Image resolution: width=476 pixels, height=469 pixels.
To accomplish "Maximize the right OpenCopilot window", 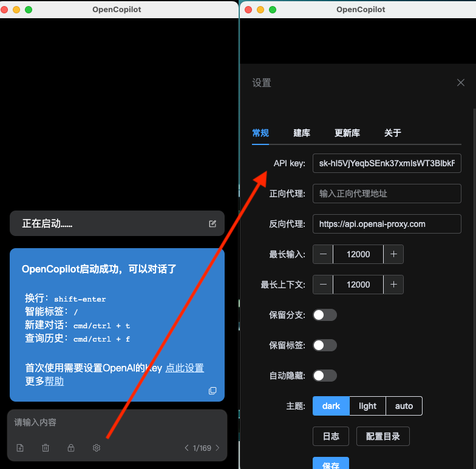I will [273, 10].
